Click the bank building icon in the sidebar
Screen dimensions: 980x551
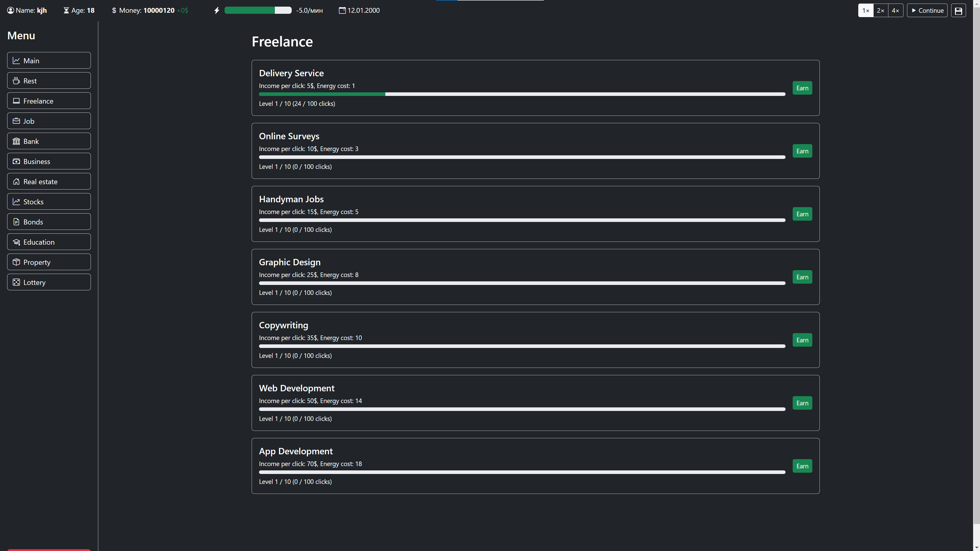[16, 141]
